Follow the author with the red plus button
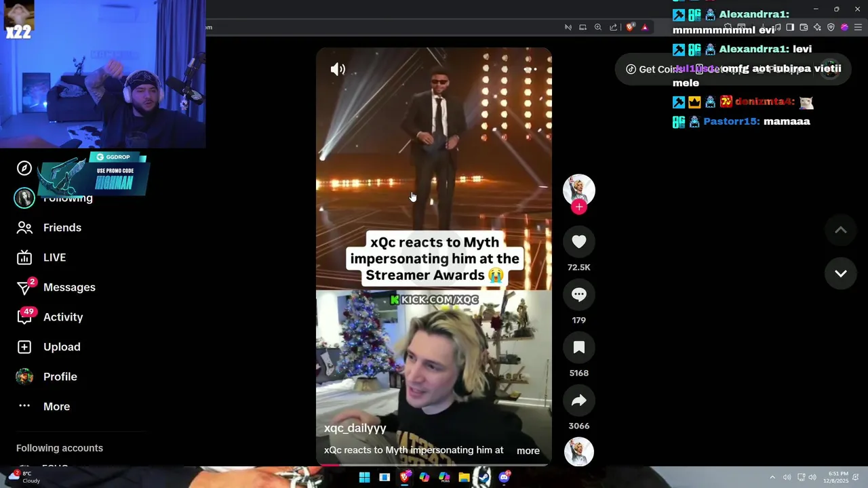 [578, 207]
